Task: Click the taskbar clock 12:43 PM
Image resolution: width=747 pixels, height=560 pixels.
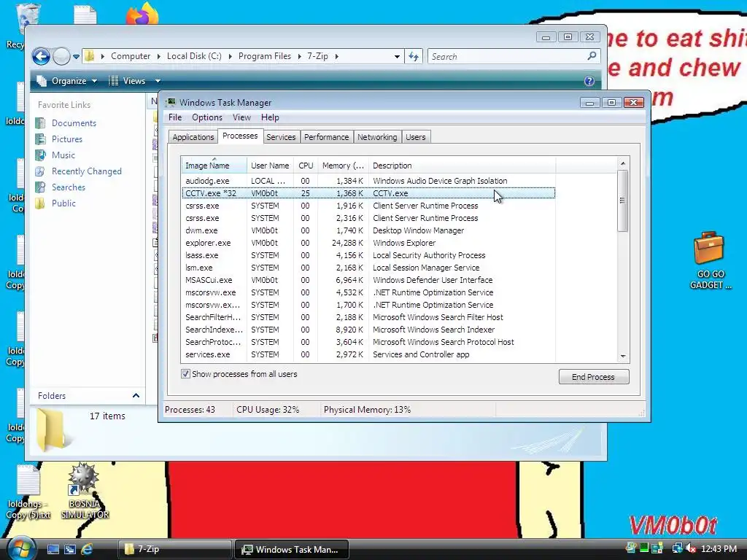Action: click(719, 548)
